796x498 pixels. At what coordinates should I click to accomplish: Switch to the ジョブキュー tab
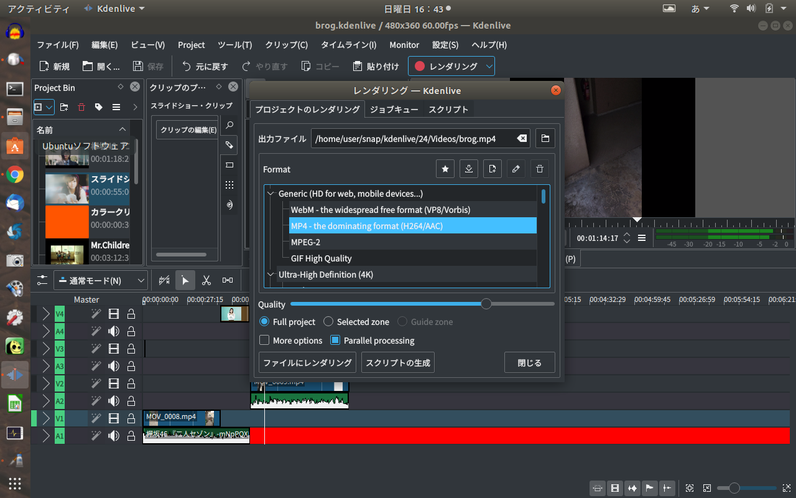(394, 109)
